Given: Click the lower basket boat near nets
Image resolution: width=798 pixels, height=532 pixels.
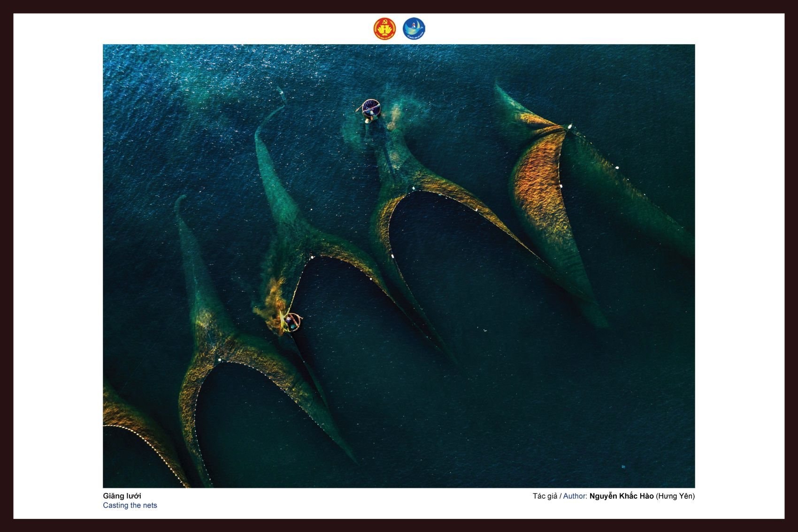Looking at the screenshot, I should [292, 323].
